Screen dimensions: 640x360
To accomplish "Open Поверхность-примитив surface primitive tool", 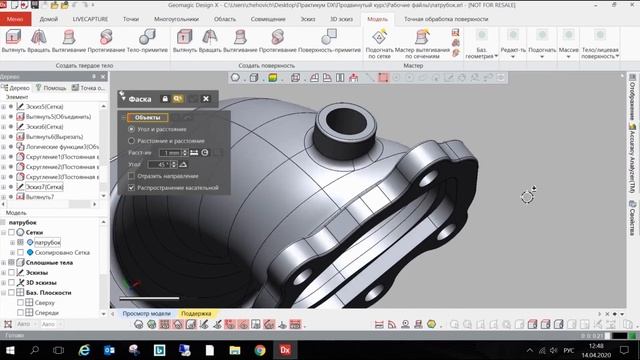I will 329,41.
